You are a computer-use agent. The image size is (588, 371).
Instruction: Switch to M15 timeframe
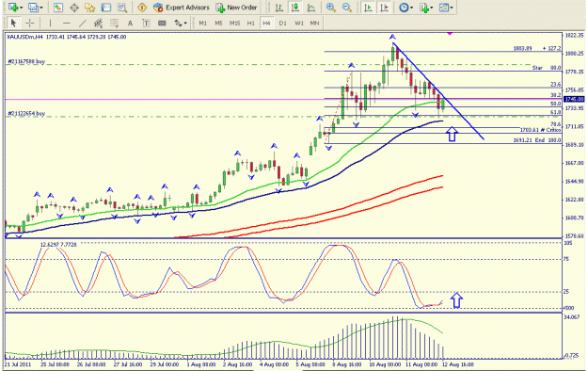tap(235, 24)
